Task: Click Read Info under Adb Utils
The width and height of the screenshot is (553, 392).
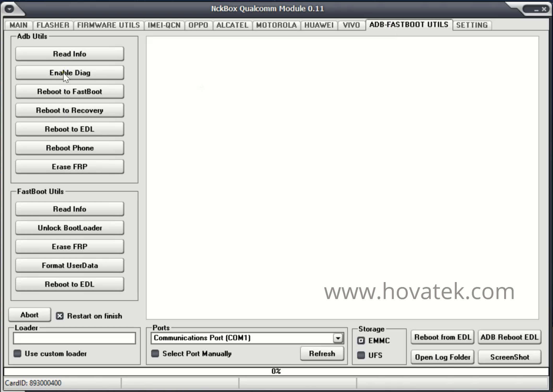Action: pos(70,54)
